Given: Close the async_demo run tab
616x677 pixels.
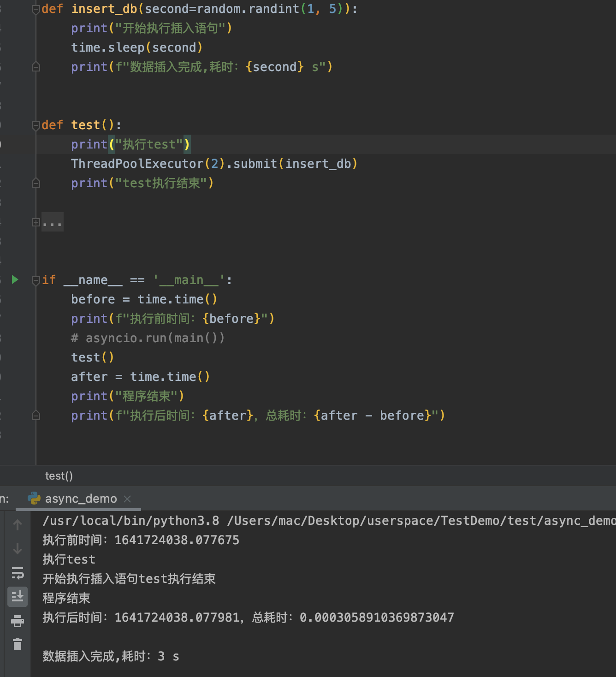Looking at the screenshot, I should [128, 499].
